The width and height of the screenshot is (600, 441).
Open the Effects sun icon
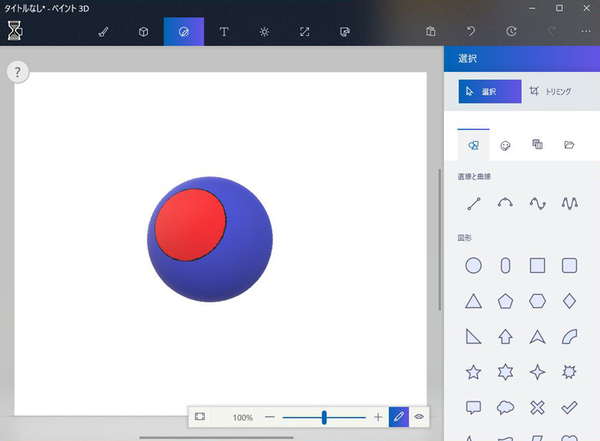(x=264, y=31)
